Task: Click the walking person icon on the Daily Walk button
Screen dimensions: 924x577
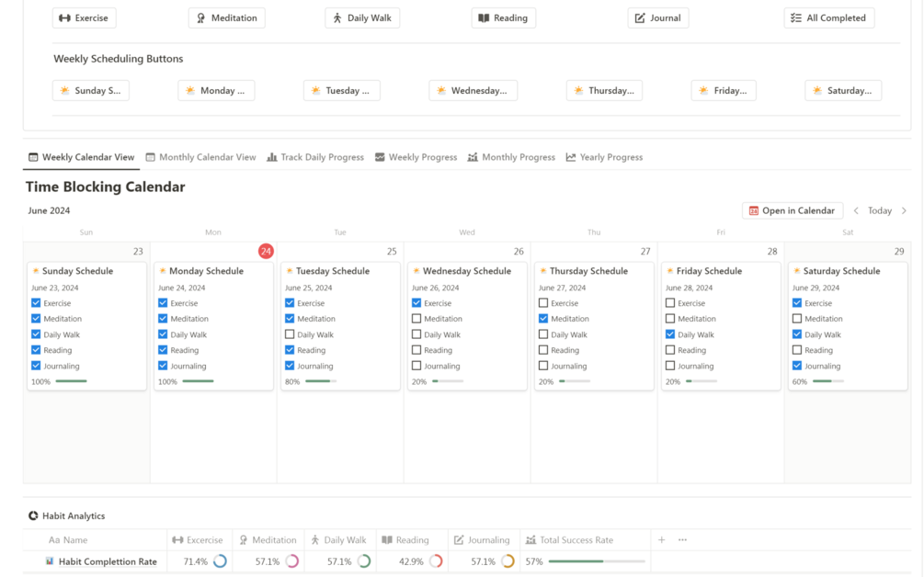Action: (x=337, y=18)
